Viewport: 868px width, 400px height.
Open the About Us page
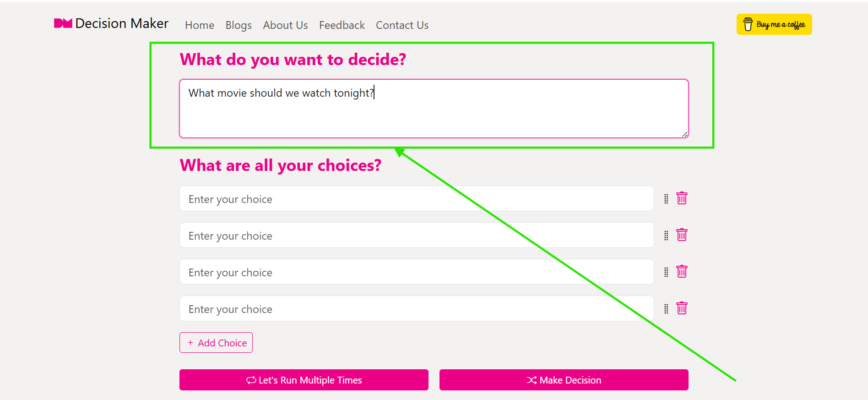click(285, 25)
